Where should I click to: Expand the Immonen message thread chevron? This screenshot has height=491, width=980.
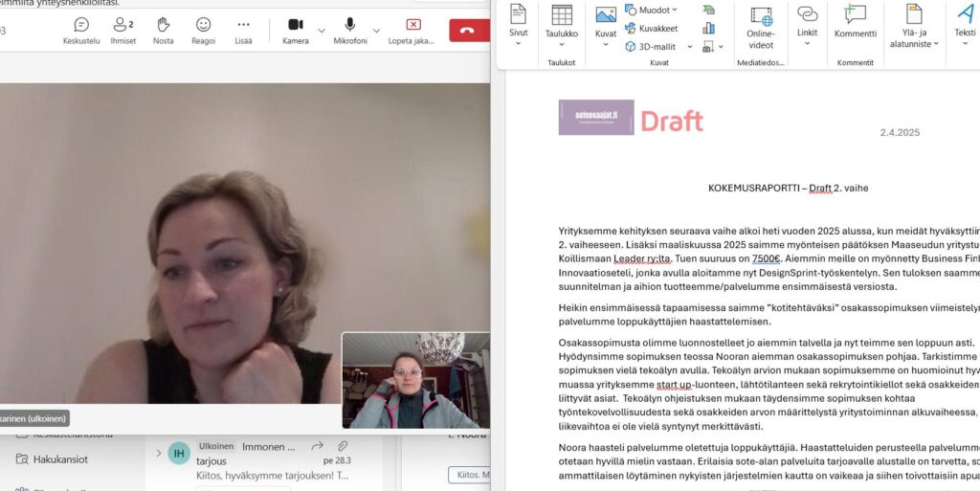[x=158, y=453]
